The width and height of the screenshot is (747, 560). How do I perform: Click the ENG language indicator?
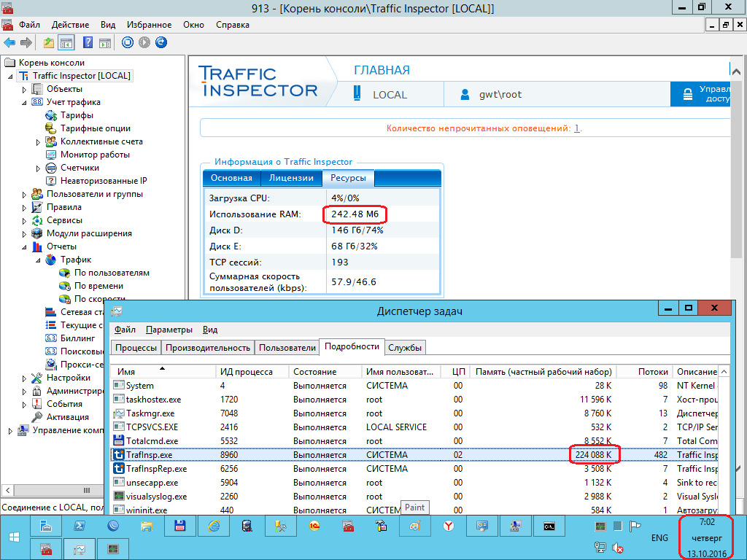click(659, 537)
